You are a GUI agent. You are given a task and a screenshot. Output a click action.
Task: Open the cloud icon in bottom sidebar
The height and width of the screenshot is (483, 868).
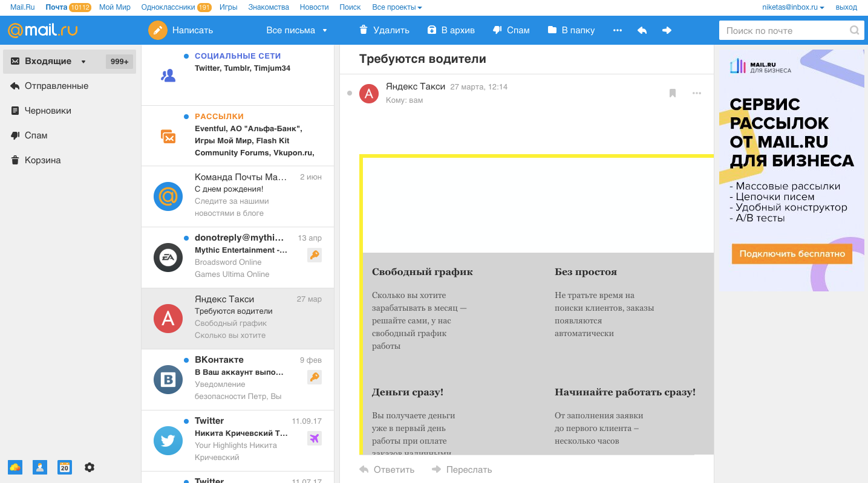coord(15,467)
